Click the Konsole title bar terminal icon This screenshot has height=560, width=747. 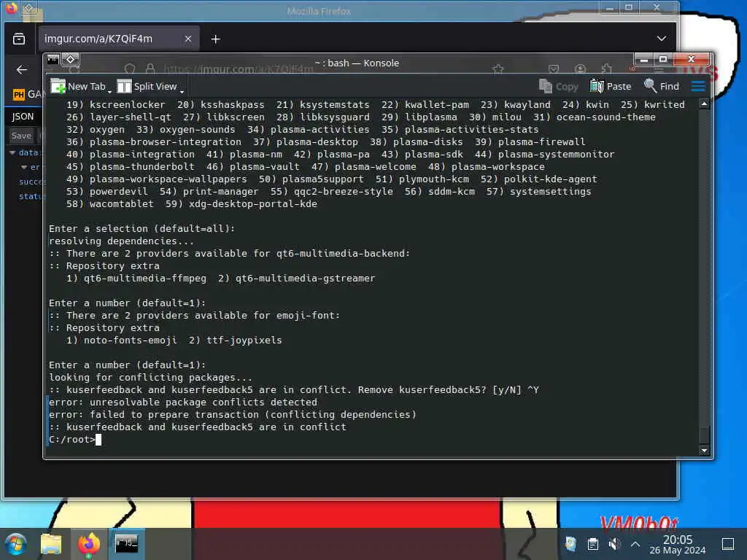(53, 59)
